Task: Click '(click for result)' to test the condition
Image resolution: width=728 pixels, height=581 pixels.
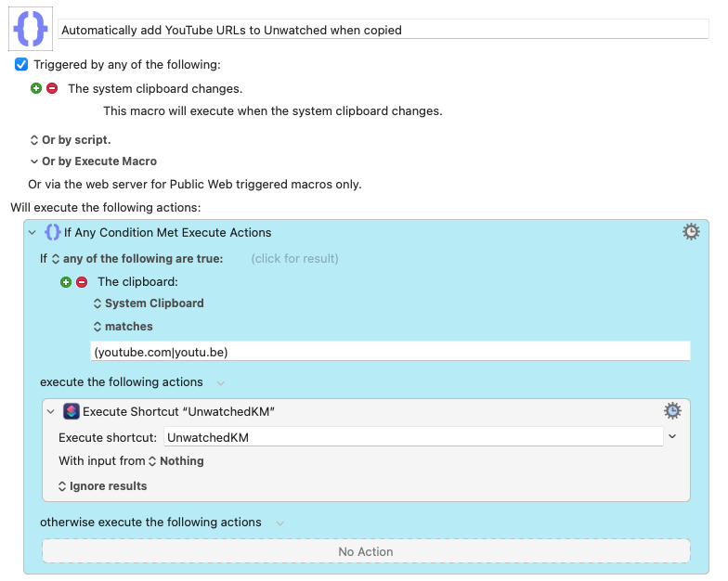Action: coord(295,258)
